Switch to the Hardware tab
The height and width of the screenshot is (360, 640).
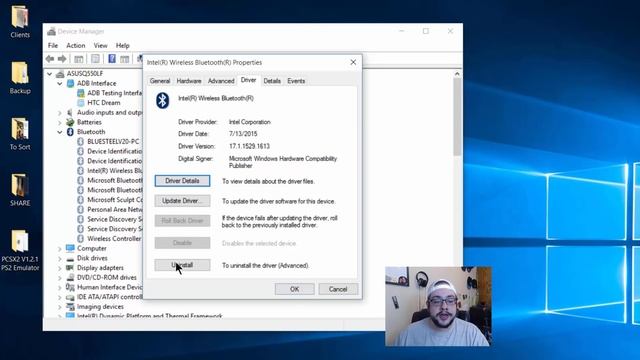pyautogui.click(x=189, y=81)
